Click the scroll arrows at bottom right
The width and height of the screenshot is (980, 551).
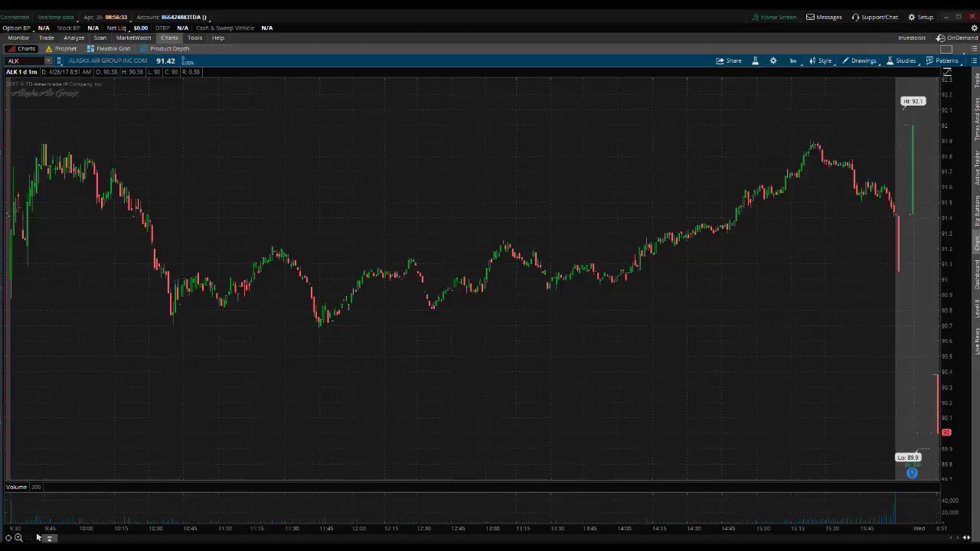point(966,538)
